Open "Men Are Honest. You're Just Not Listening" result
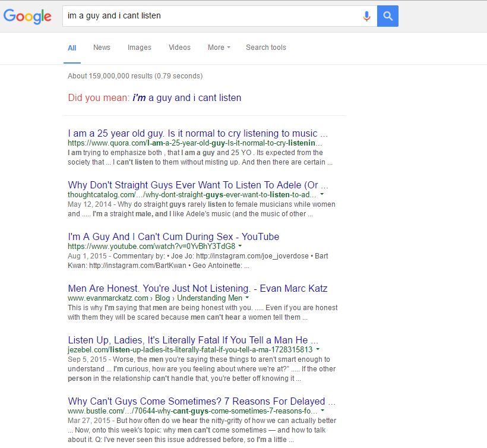The height and width of the screenshot is (448, 487). [198, 288]
